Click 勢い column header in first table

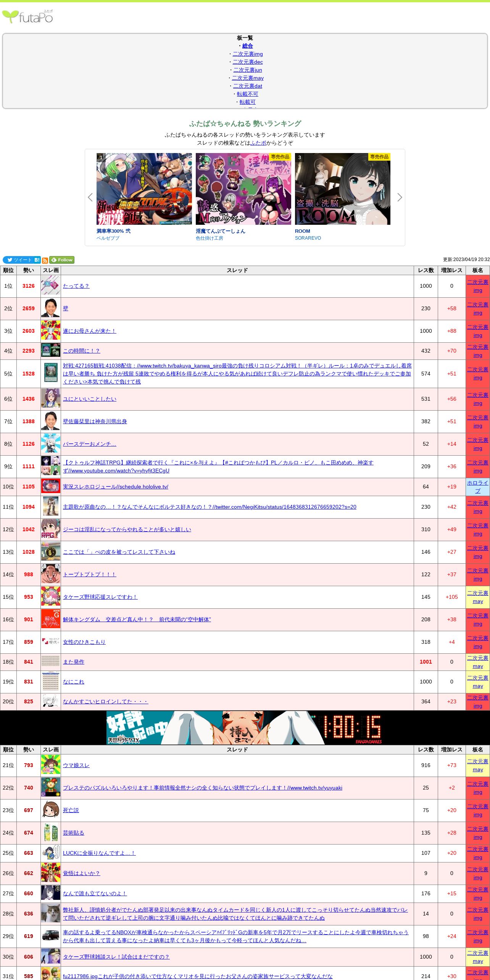(29, 270)
